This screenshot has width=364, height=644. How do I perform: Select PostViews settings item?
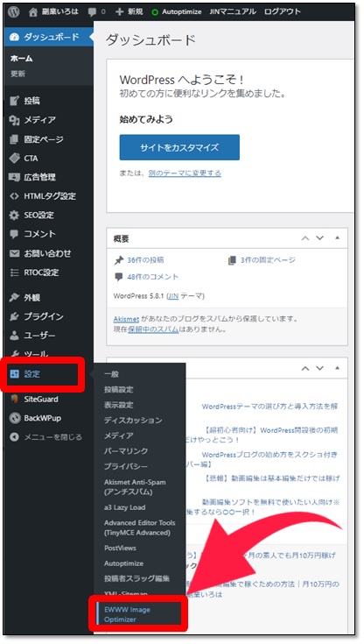click(120, 548)
